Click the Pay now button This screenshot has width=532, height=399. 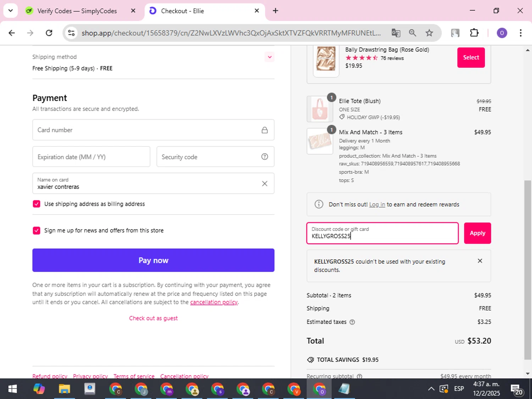tap(153, 260)
